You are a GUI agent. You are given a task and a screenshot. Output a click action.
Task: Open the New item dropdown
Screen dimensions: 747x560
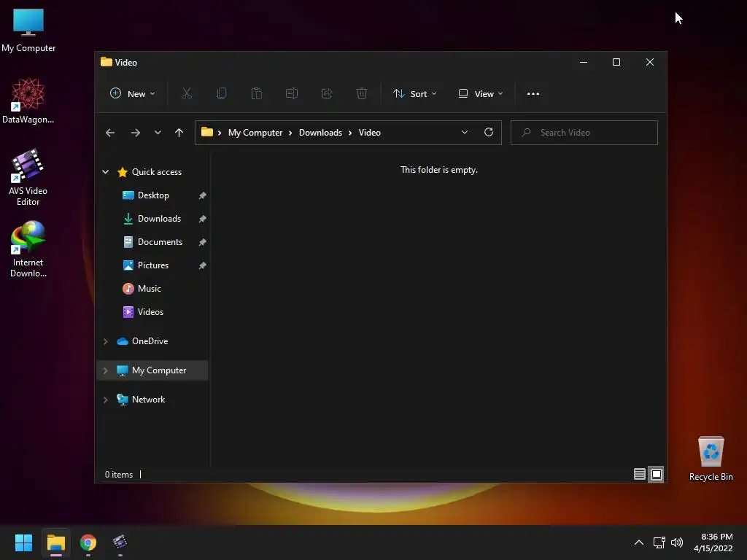[x=133, y=94]
